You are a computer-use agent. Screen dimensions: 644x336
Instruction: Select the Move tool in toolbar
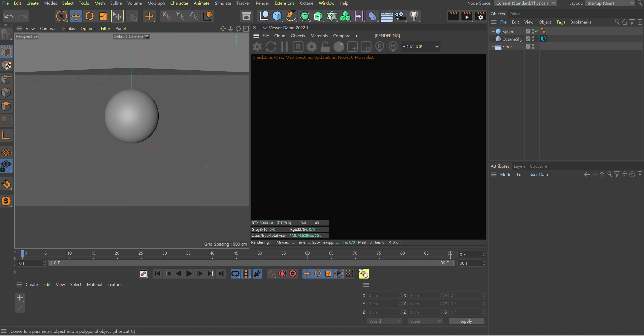75,16
